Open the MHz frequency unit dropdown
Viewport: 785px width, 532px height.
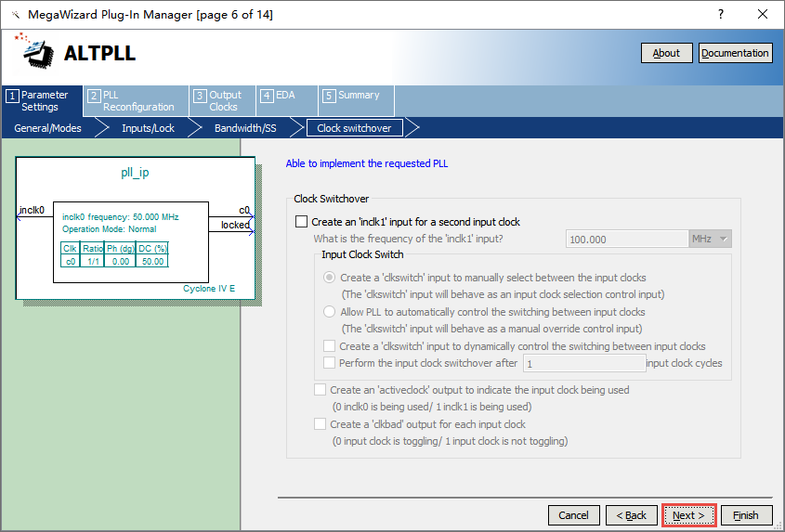711,240
